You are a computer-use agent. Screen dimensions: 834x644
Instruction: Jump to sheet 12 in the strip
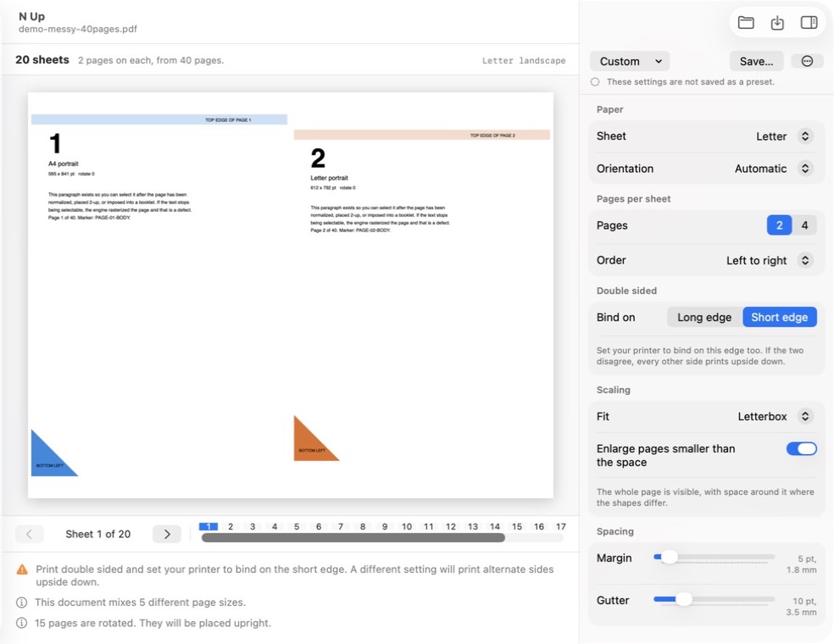coord(451,526)
